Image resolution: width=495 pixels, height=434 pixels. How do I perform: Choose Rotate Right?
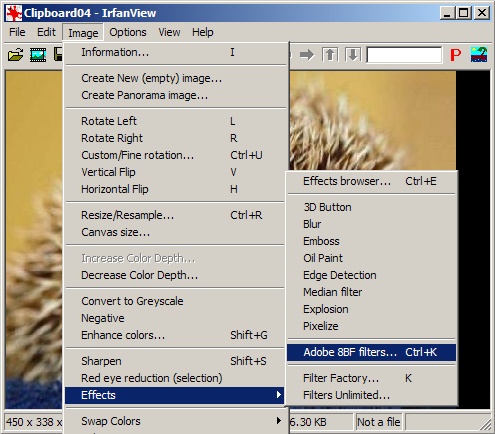point(175,138)
